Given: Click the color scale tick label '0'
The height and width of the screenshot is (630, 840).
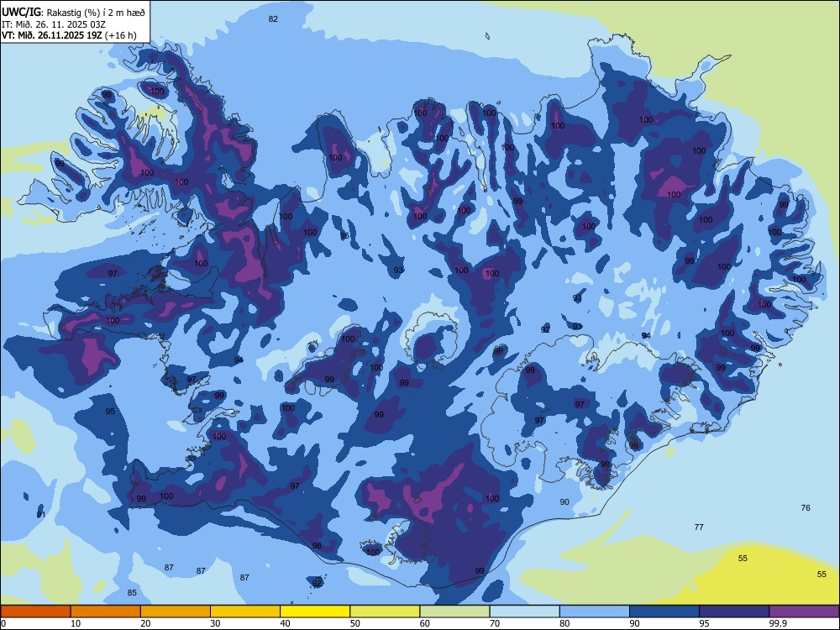Looking at the screenshot, I should point(3,623).
